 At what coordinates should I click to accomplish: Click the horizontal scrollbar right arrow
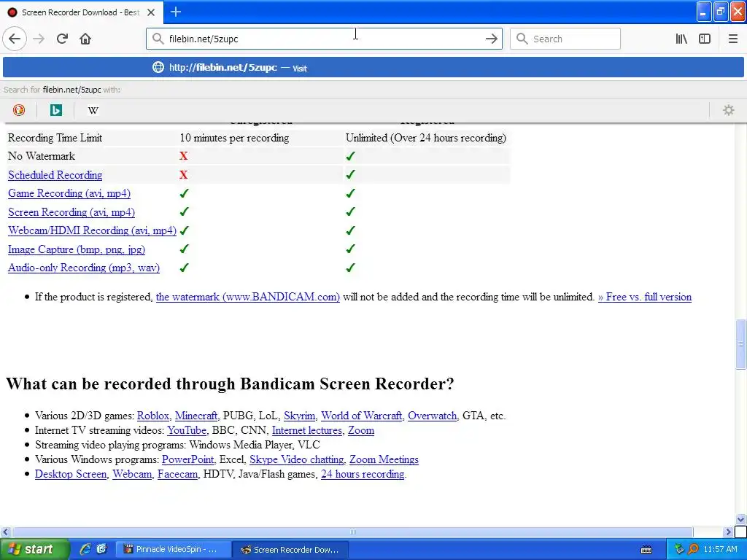point(728,532)
